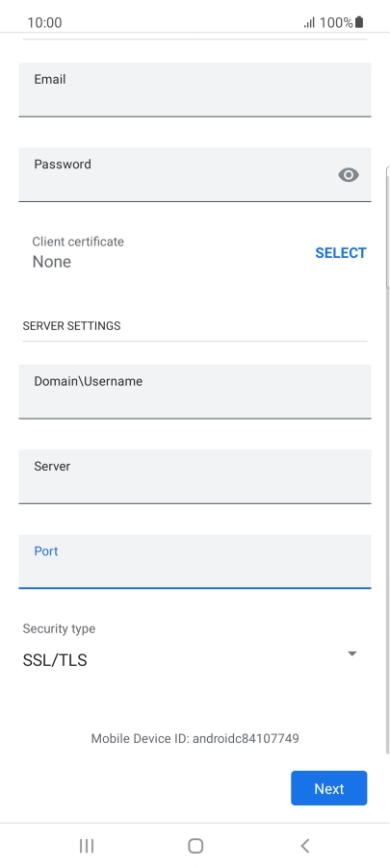Toggle password visibility eye icon
The height and width of the screenshot is (868, 390).
pos(348,175)
